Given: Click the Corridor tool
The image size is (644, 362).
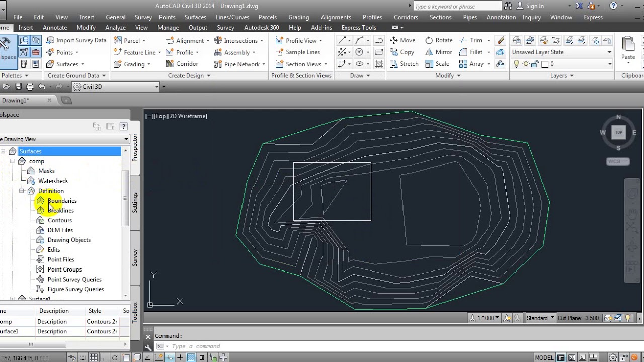Looking at the screenshot, I should point(182,64).
